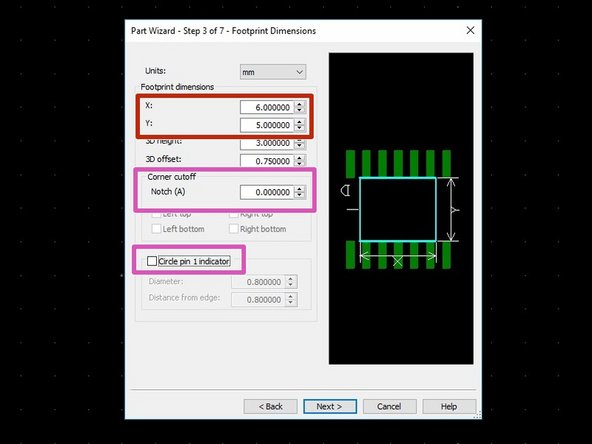Increase Notch (A) value with up arrow
The height and width of the screenshot is (444, 592).
coord(299,189)
